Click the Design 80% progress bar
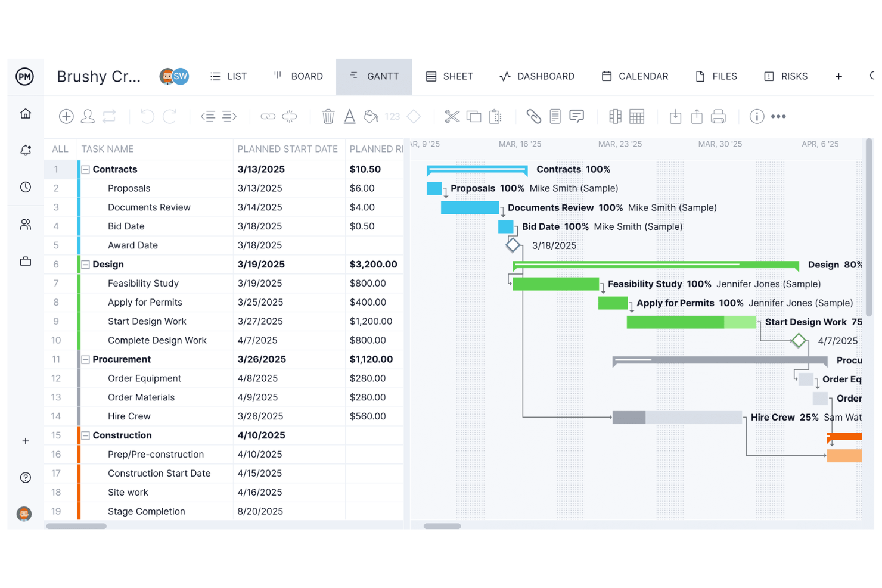The image size is (882, 588). point(656,266)
